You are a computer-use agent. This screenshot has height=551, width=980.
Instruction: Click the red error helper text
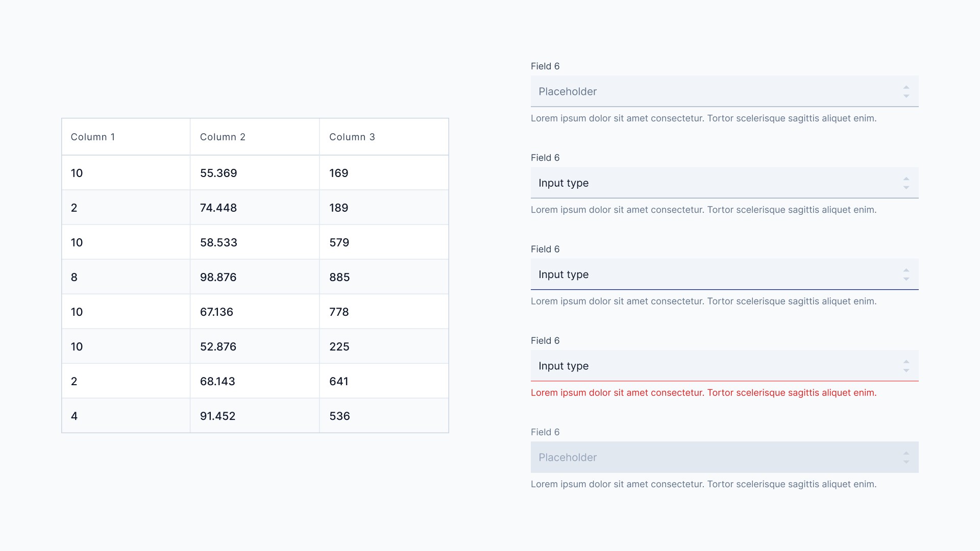(x=703, y=393)
